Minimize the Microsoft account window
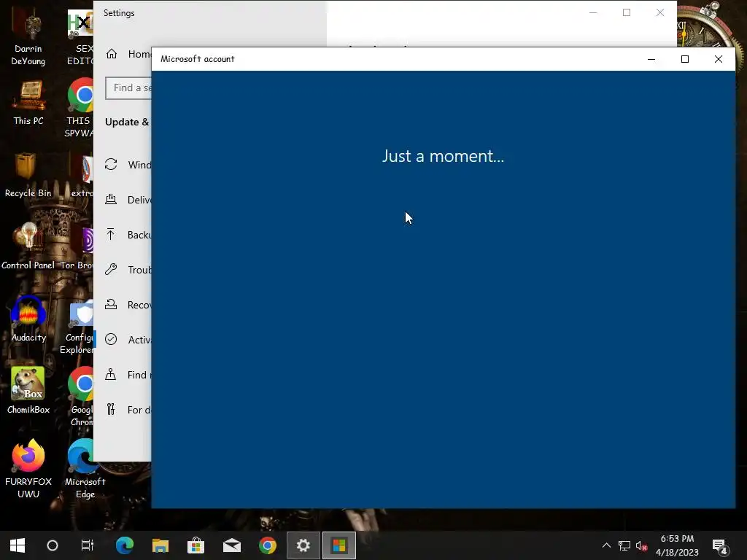Image resolution: width=747 pixels, height=560 pixels. (x=651, y=59)
